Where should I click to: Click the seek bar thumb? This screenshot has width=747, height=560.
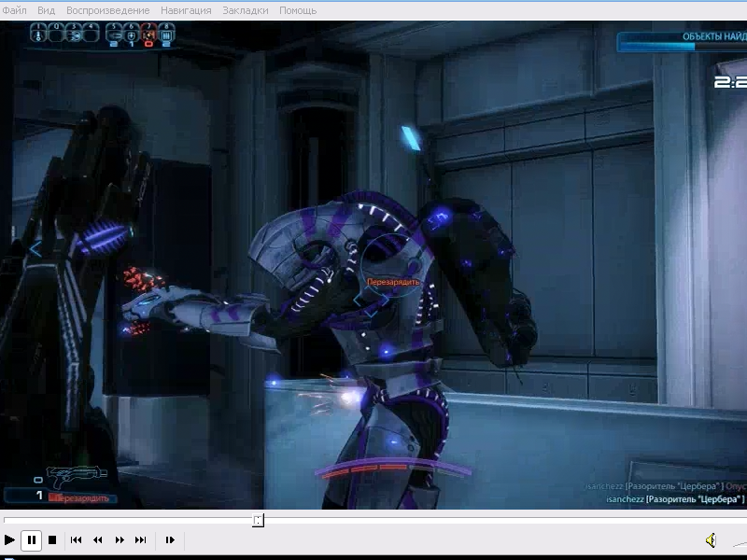pyautogui.click(x=258, y=520)
